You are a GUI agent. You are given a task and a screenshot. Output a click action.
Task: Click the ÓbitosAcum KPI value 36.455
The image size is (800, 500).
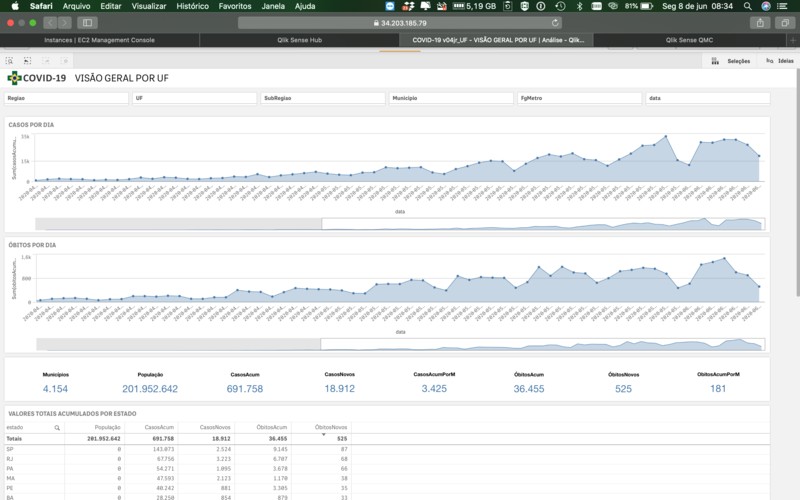tap(529, 389)
